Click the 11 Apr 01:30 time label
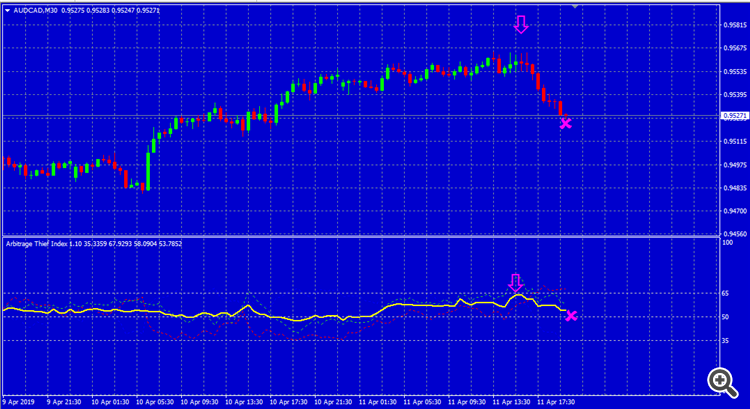Image resolution: width=750 pixels, height=409 pixels. (x=378, y=402)
